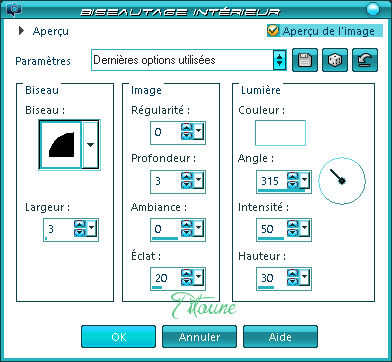Decrease the Régularité value

186,136
